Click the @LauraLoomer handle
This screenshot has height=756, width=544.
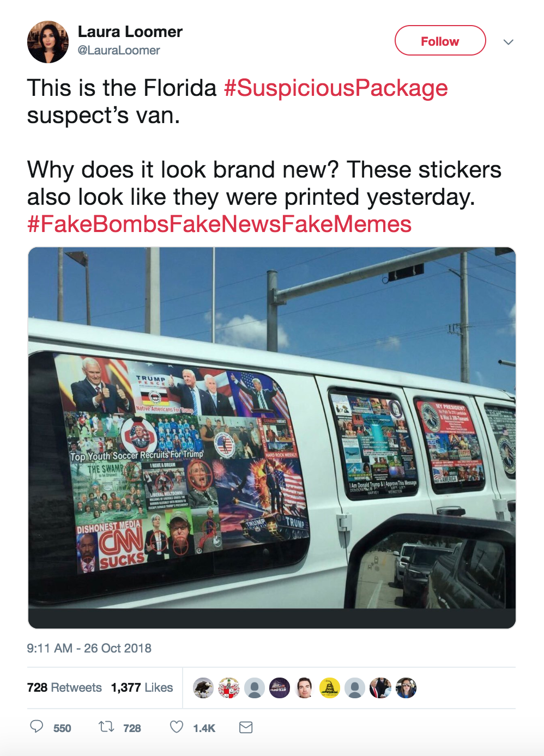point(119,51)
